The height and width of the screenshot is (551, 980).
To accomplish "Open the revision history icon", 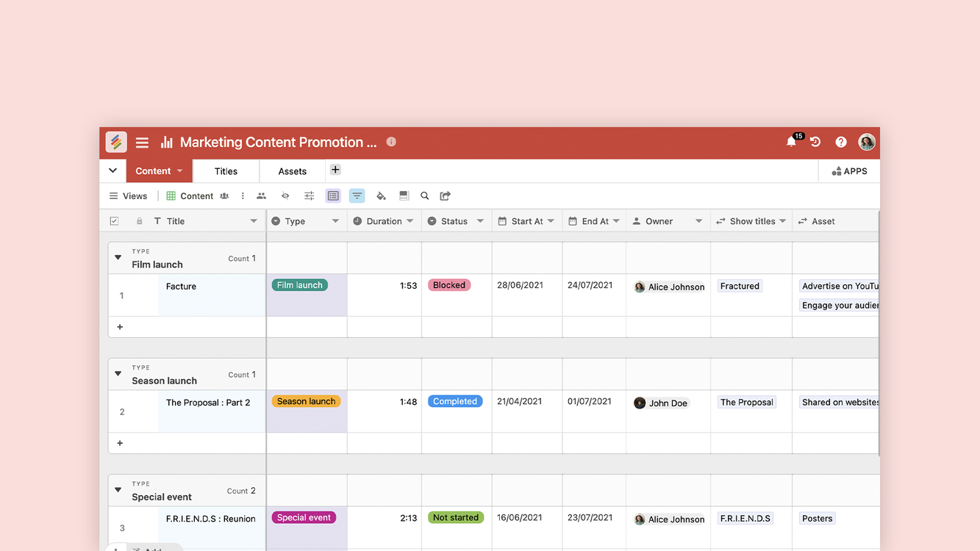I will [815, 142].
